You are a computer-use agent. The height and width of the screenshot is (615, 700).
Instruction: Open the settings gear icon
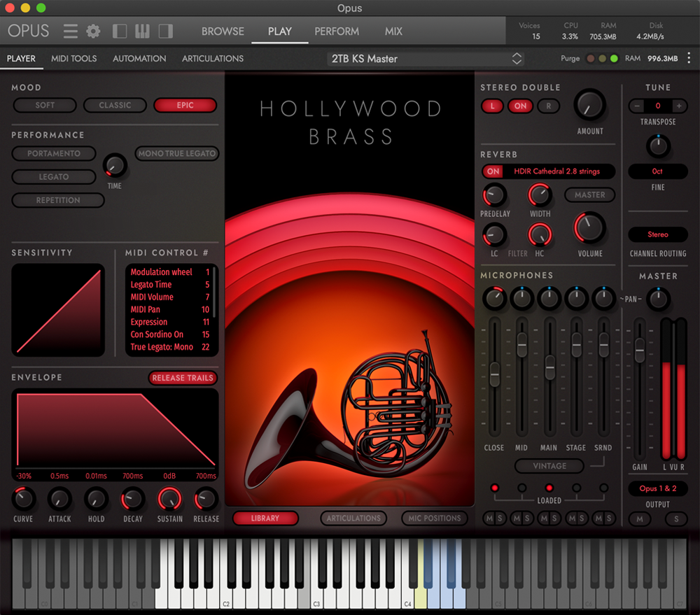point(93,31)
